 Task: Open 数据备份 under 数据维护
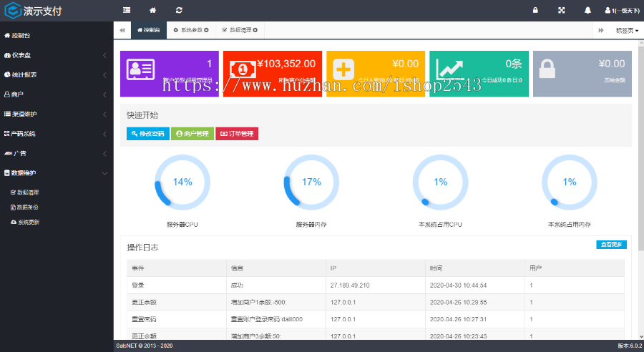click(24, 207)
